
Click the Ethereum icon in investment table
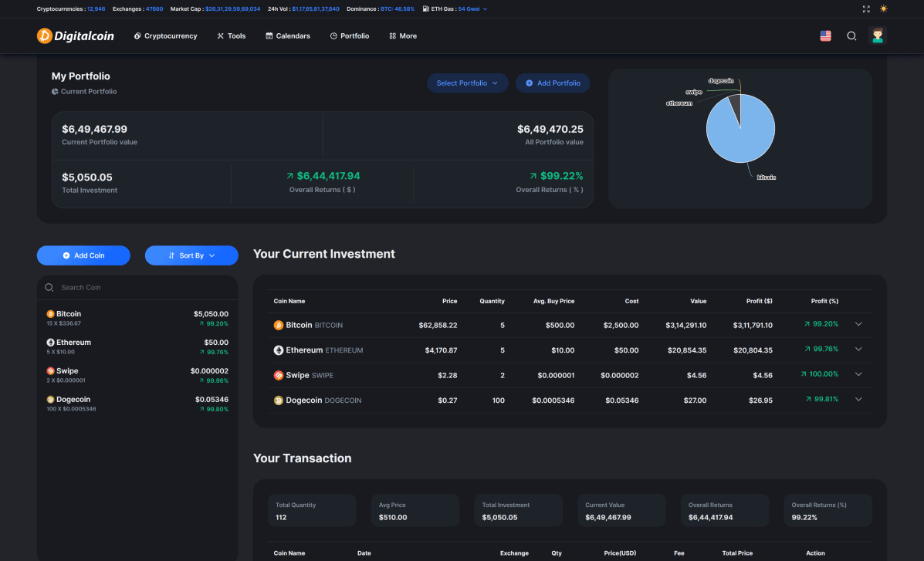coord(279,350)
